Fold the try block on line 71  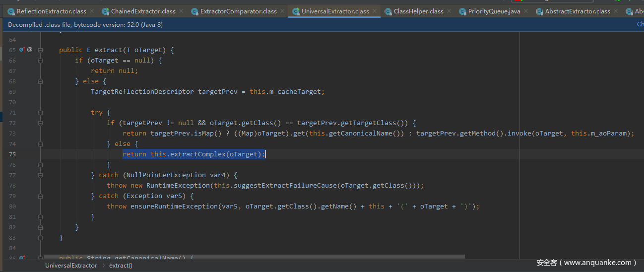40,113
